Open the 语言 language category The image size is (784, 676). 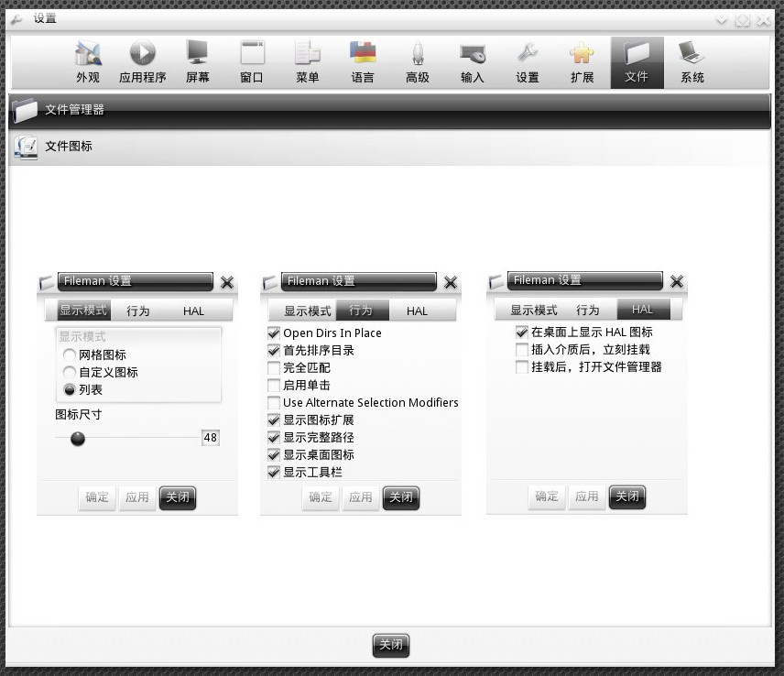(362, 62)
